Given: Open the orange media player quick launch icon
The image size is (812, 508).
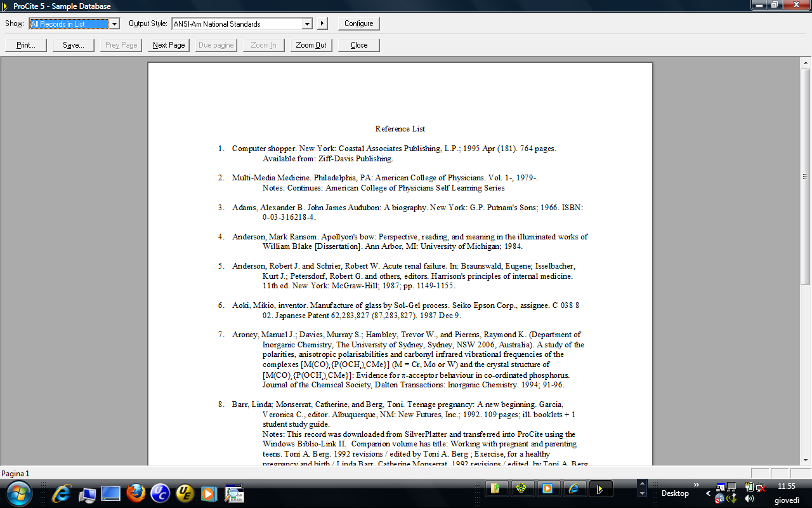Looking at the screenshot, I should [208, 493].
